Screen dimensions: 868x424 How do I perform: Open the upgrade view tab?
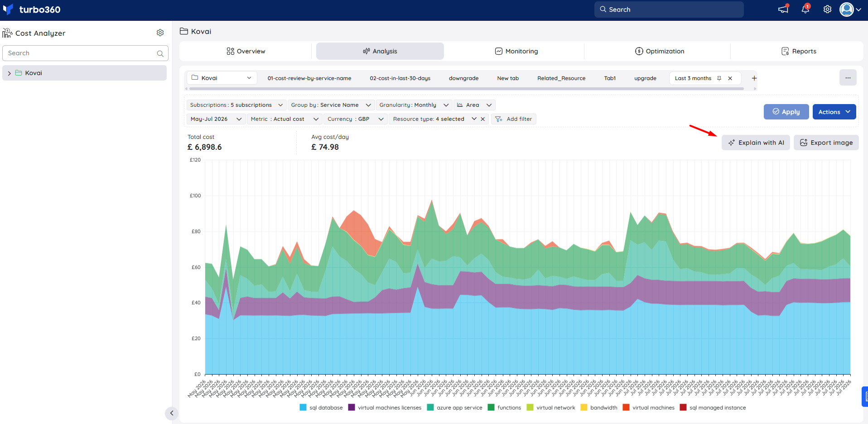pos(645,78)
